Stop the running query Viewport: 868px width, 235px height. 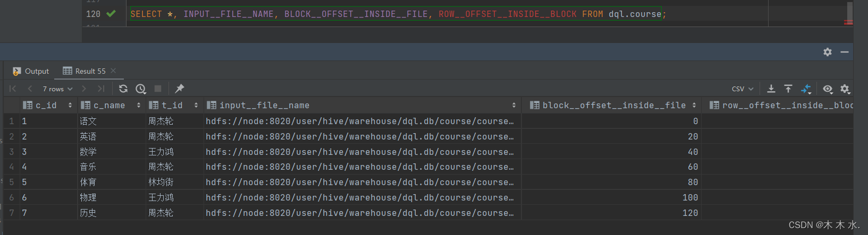158,89
